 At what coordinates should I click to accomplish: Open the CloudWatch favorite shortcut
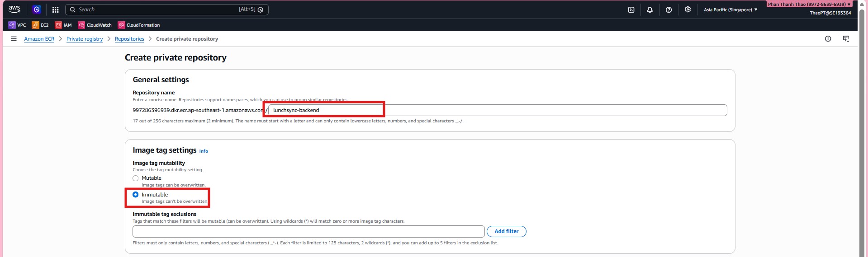click(x=95, y=25)
